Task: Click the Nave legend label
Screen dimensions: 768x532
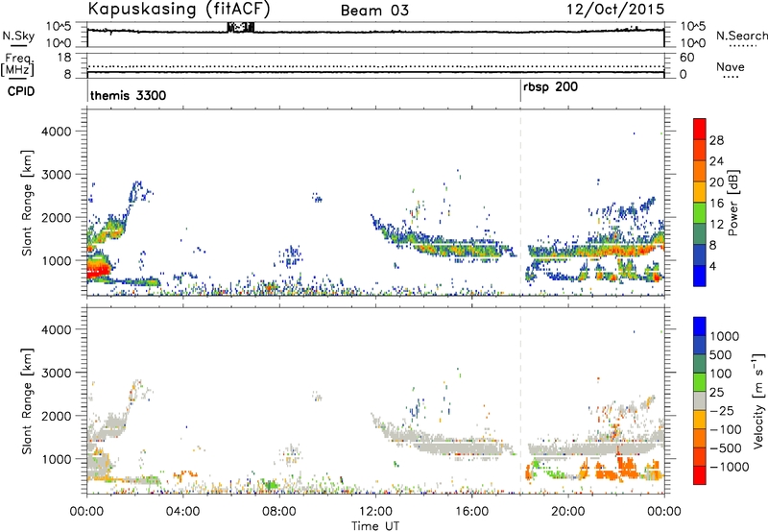Action: 731,66
